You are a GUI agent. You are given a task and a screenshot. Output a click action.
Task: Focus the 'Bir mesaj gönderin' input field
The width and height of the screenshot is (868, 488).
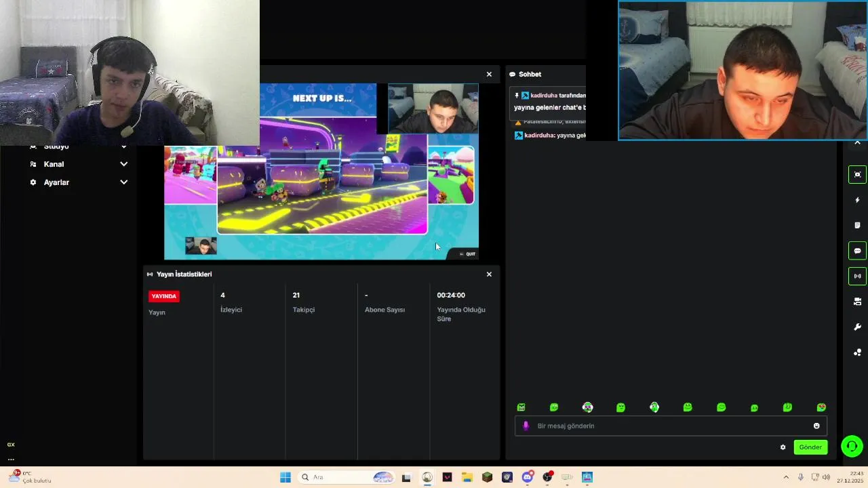coord(671,426)
